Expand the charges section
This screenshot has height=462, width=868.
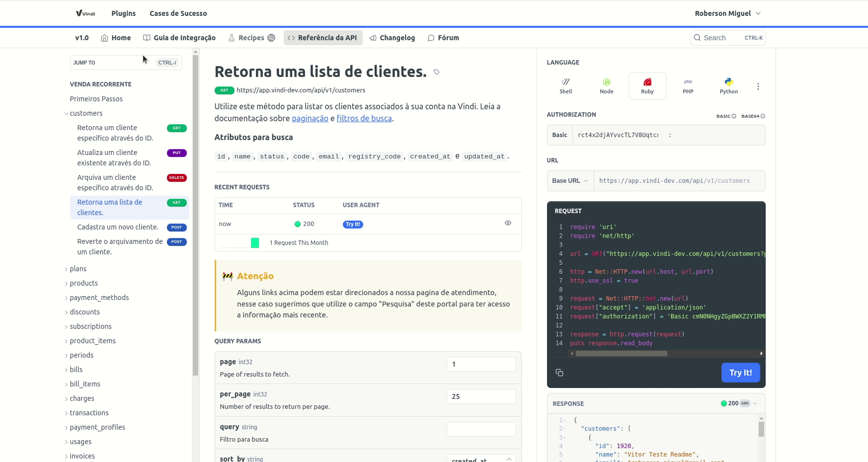[67, 399]
